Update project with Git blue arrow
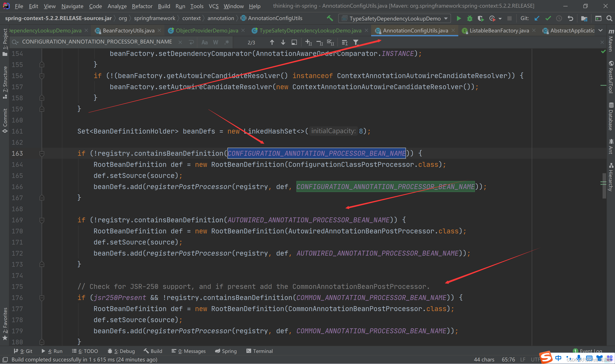Viewport: 615px width, 364px height. (x=537, y=18)
